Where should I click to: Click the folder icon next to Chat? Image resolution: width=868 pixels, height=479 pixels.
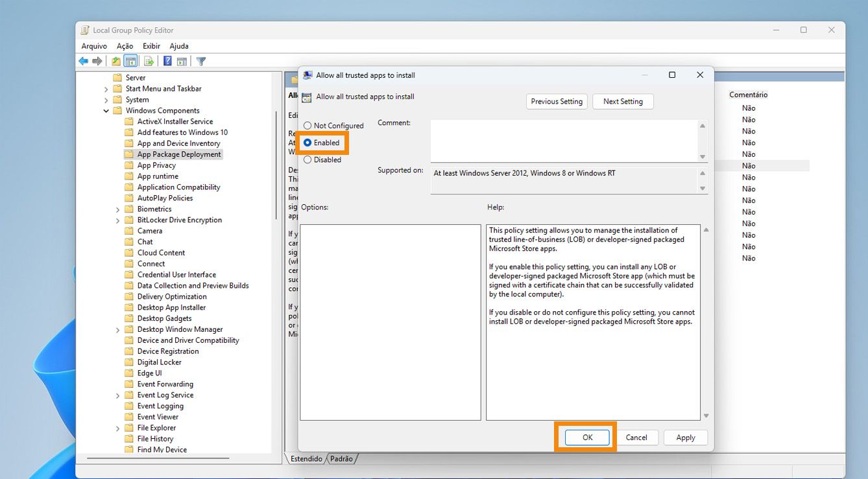point(128,242)
